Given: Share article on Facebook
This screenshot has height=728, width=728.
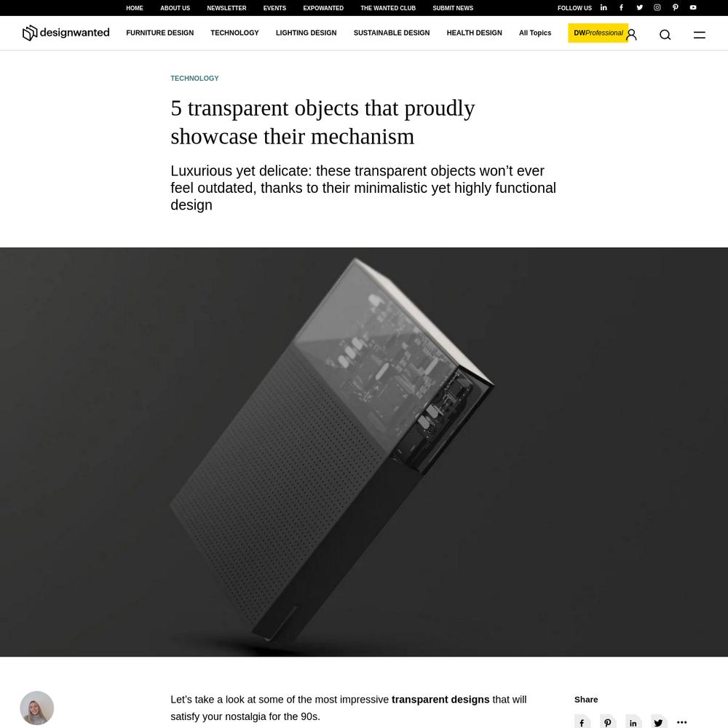Looking at the screenshot, I should point(582,721).
